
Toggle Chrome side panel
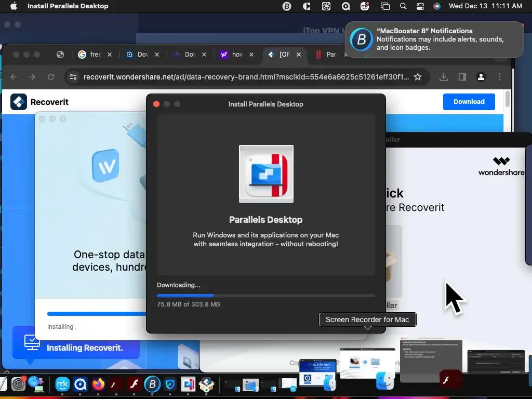click(x=462, y=77)
